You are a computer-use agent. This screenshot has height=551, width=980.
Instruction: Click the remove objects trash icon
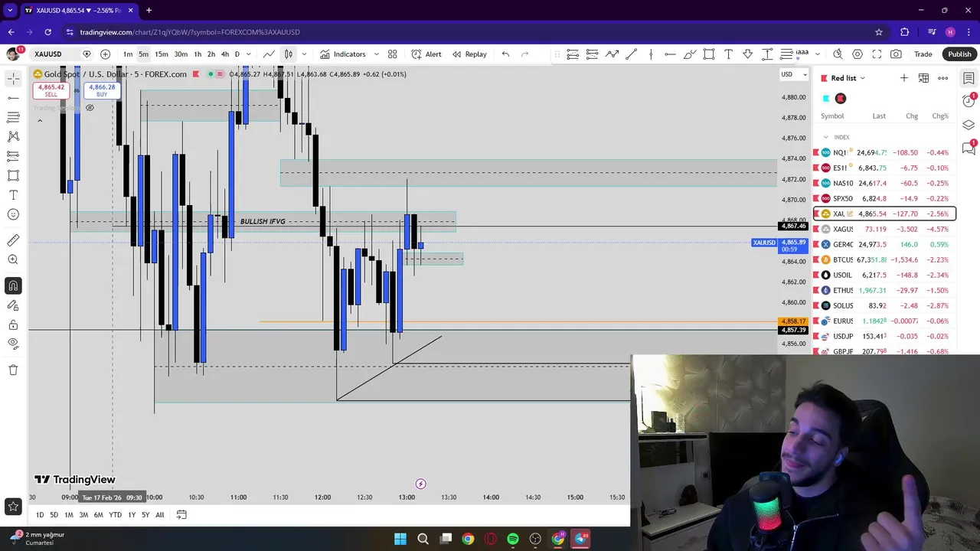[13, 370]
